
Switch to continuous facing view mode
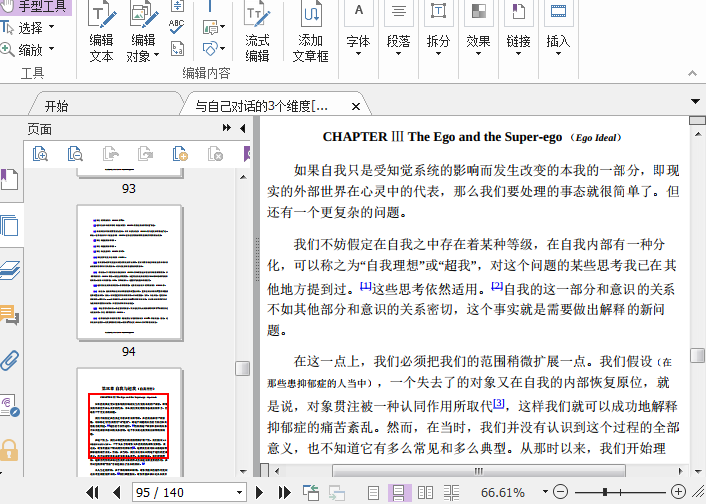coord(451,493)
